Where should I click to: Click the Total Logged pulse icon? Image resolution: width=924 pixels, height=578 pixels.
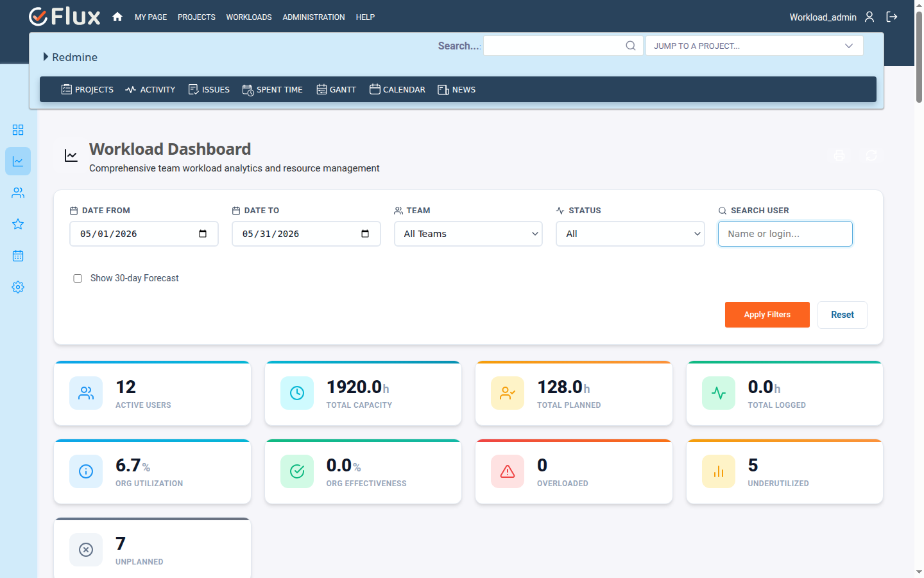[719, 393]
